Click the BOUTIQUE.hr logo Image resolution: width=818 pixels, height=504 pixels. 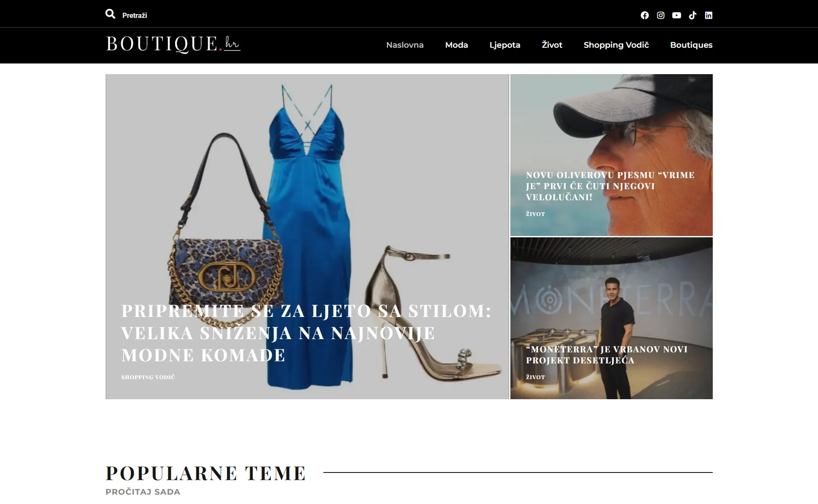pos(173,44)
